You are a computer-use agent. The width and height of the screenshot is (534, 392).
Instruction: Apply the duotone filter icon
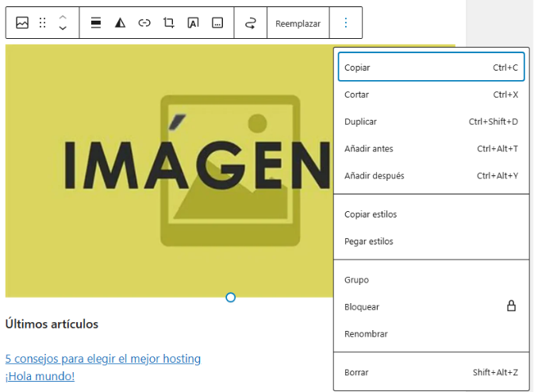120,23
